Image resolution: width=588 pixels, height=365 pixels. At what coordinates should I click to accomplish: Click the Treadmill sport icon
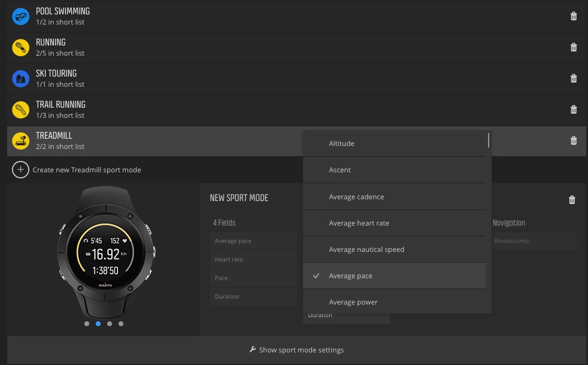(20, 141)
